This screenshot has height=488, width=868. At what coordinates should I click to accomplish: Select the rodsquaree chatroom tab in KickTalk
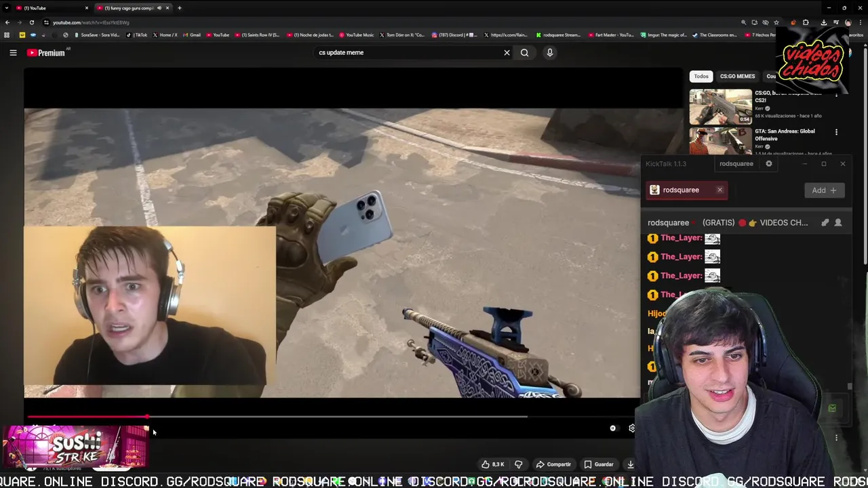[686, 190]
